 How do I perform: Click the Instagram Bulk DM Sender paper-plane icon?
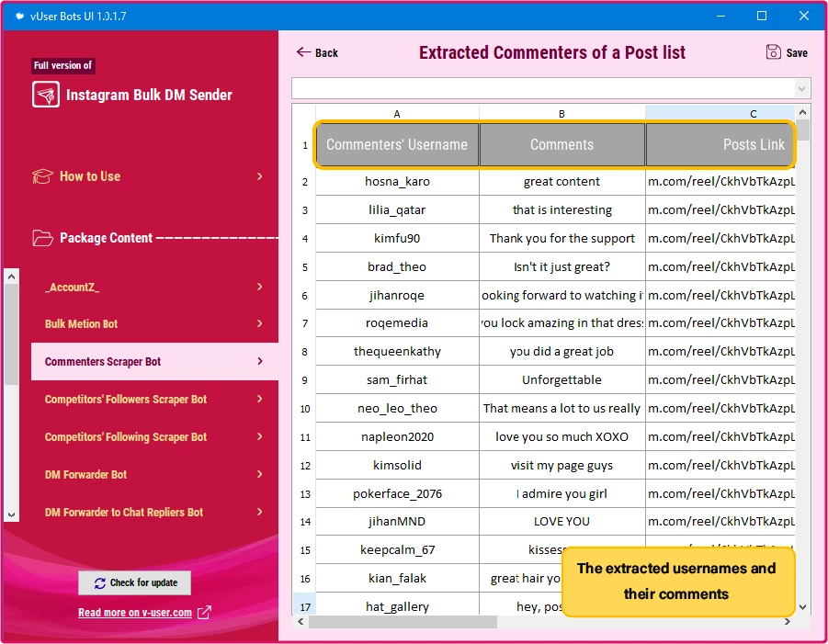tap(45, 95)
